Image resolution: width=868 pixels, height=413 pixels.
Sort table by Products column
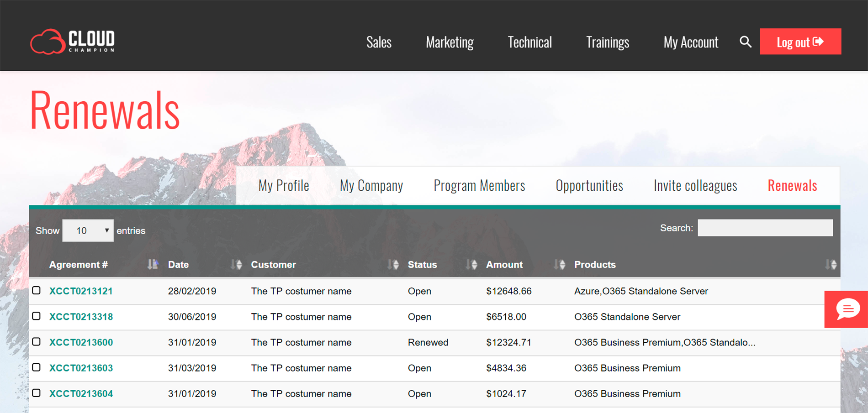pyautogui.click(x=594, y=265)
